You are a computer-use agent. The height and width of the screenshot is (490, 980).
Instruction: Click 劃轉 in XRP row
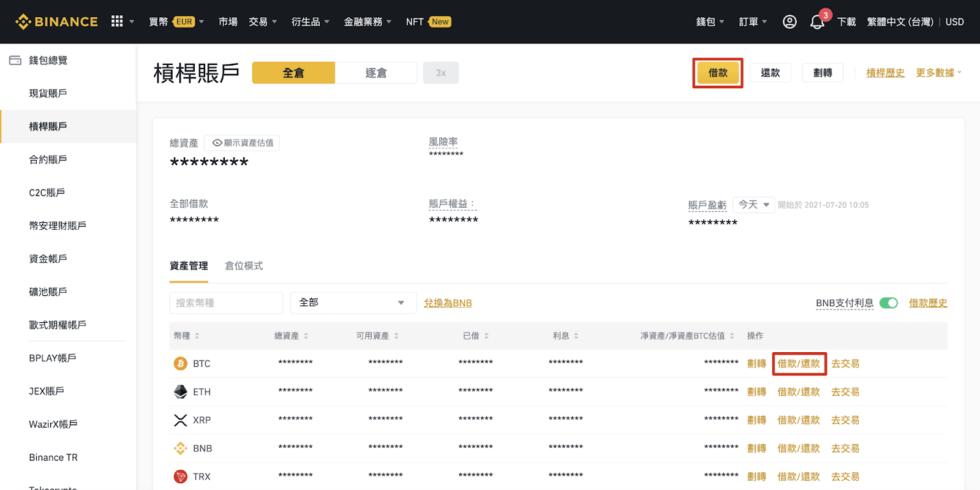pos(756,420)
